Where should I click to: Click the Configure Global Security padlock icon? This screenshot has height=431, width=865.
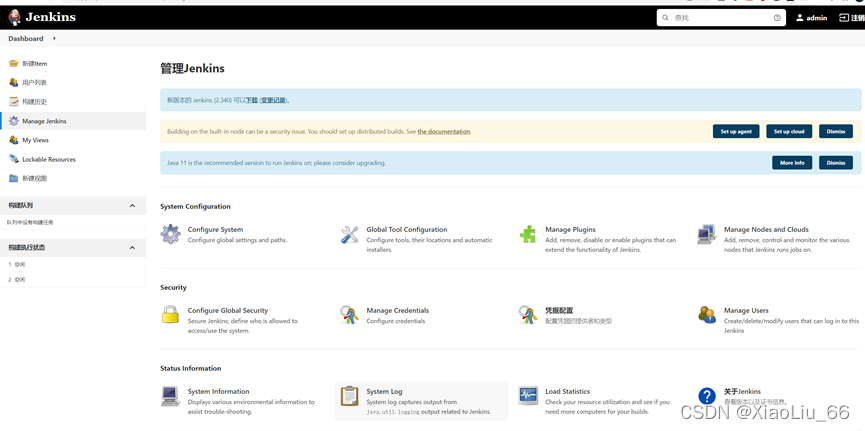tap(170, 315)
